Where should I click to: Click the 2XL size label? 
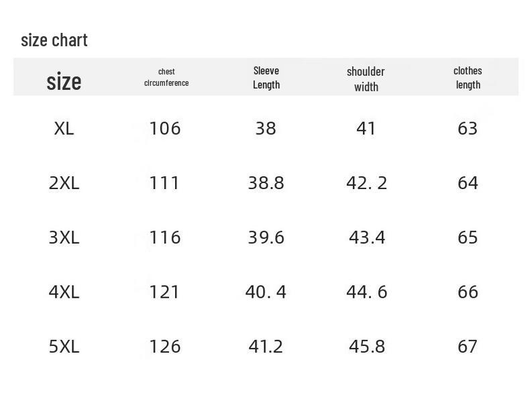pos(64,183)
